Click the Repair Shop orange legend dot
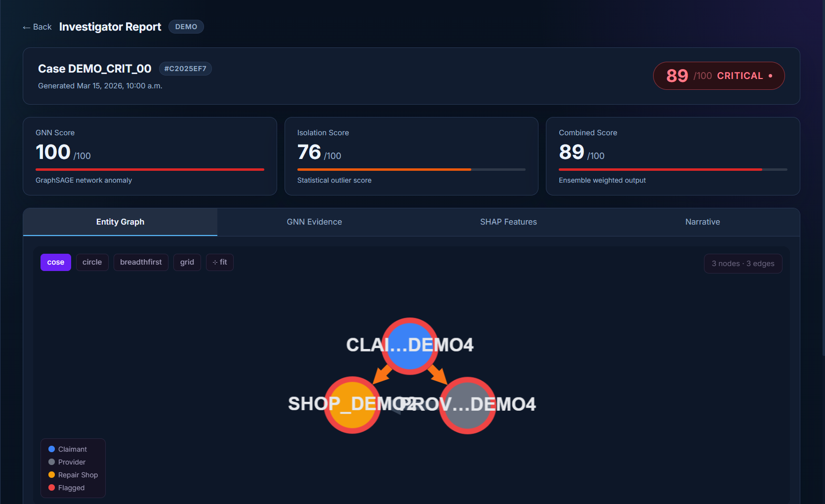825x504 pixels. pos(51,475)
